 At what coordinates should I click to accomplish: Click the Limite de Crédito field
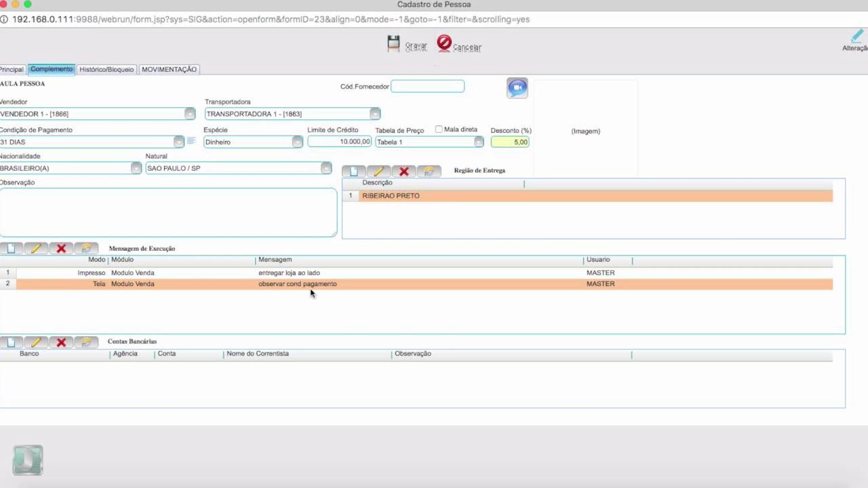click(340, 142)
